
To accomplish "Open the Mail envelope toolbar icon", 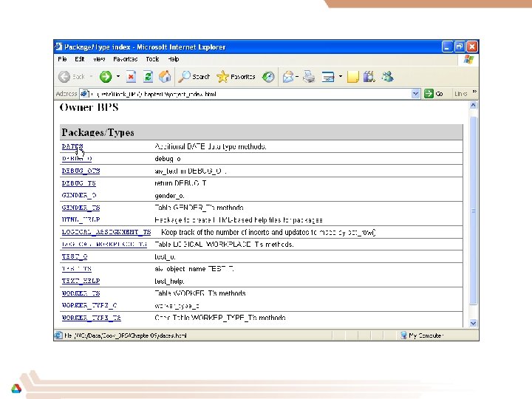I will click(288, 77).
